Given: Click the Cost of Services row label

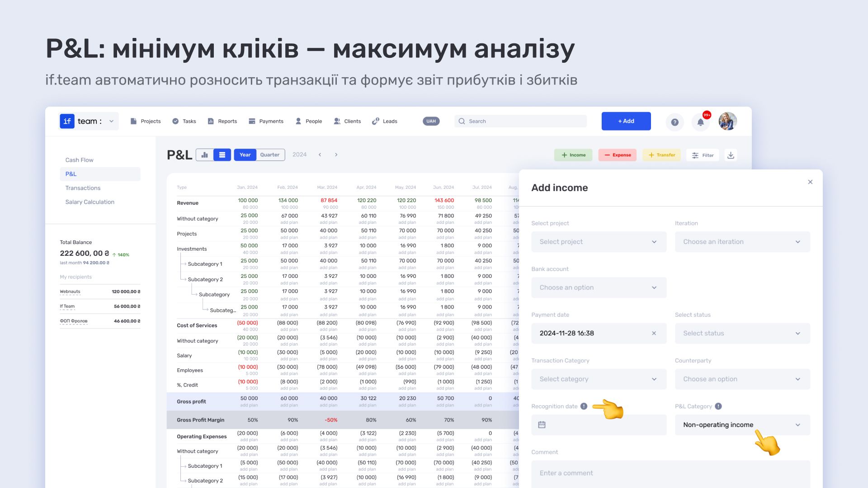Looking at the screenshot, I should [x=197, y=325].
